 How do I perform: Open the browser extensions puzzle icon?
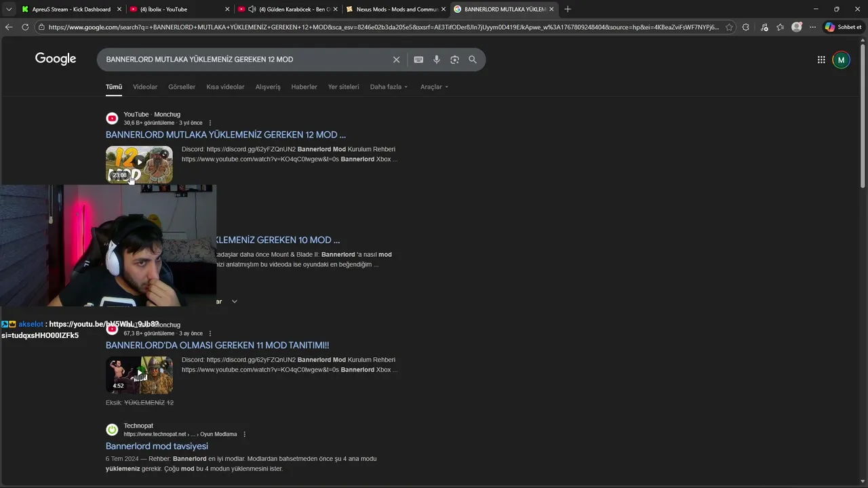746,27
